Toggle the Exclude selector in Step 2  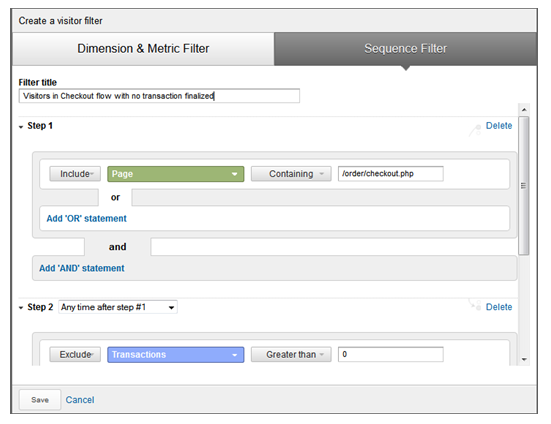tap(75, 354)
